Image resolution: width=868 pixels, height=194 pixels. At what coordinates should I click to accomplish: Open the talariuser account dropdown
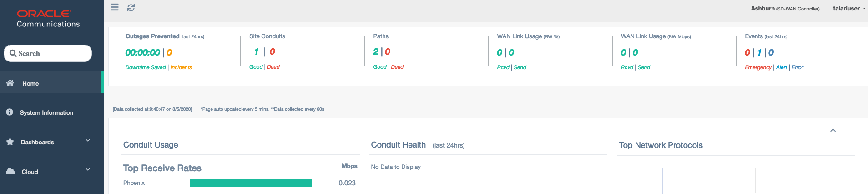click(x=849, y=9)
